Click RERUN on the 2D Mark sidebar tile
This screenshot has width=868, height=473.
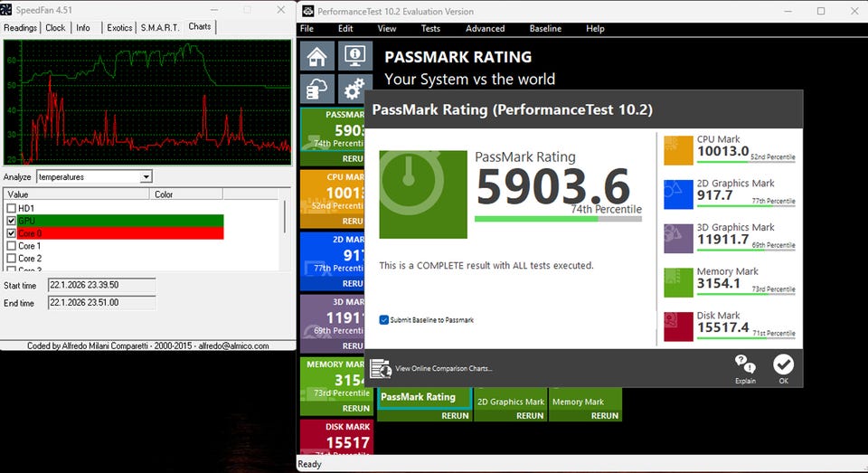pos(352,283)
